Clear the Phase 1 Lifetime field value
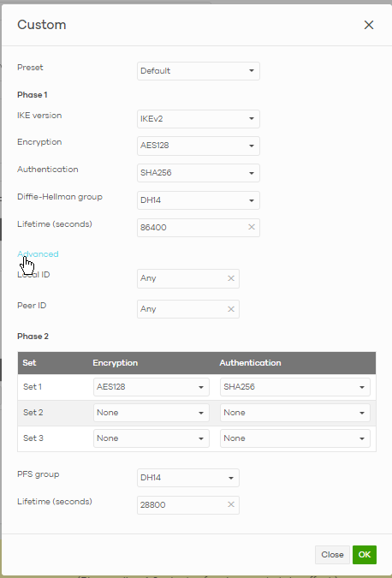 (x=252, y=227)
